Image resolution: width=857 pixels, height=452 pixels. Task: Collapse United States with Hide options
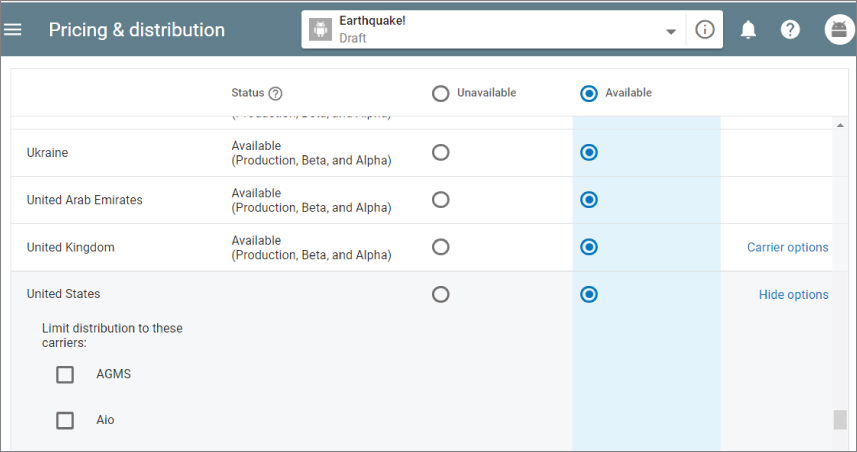[x=793, y=295]
